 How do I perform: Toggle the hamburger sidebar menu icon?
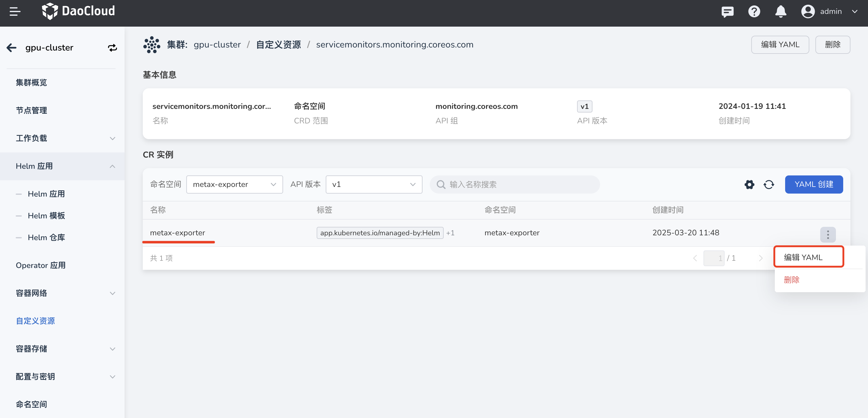15,11
